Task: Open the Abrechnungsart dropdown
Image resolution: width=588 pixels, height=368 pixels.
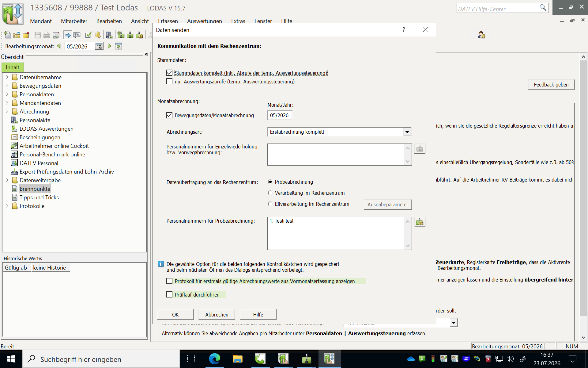Action: click(407, 132)
